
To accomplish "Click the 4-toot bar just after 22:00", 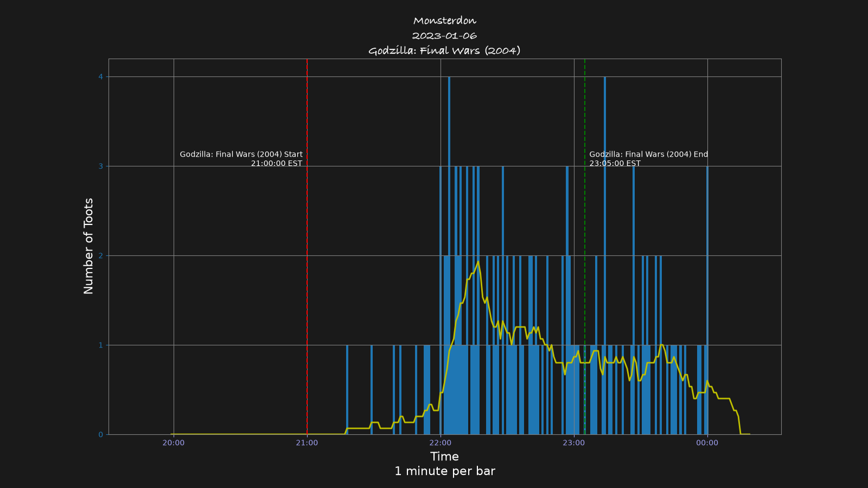I will [449, 255].
